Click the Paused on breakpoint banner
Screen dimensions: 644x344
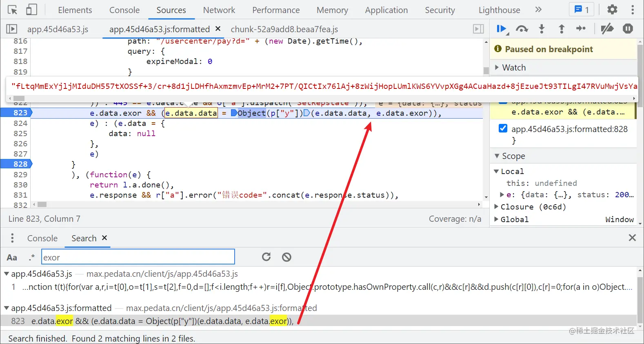(563, 49)
